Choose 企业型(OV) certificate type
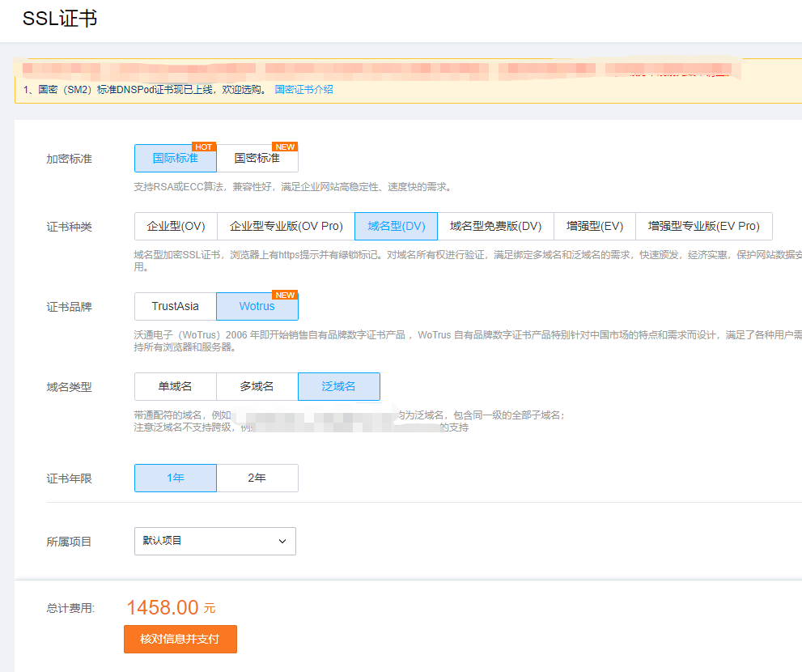 [x=176, y=227]
